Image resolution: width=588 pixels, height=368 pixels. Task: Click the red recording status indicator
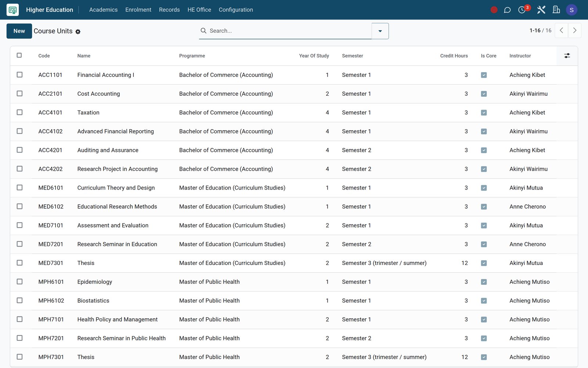494,10
